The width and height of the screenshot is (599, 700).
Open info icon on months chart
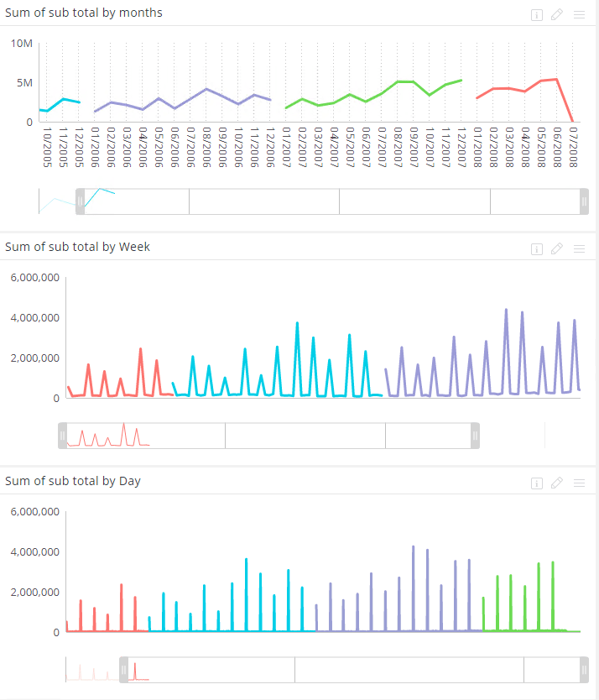click(537, 15)
